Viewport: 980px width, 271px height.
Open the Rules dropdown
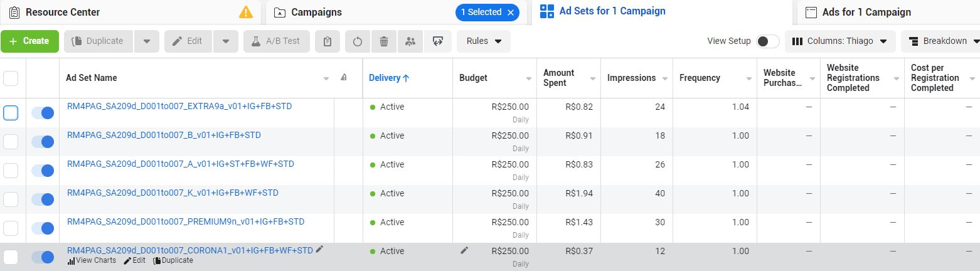coord(484,41)
